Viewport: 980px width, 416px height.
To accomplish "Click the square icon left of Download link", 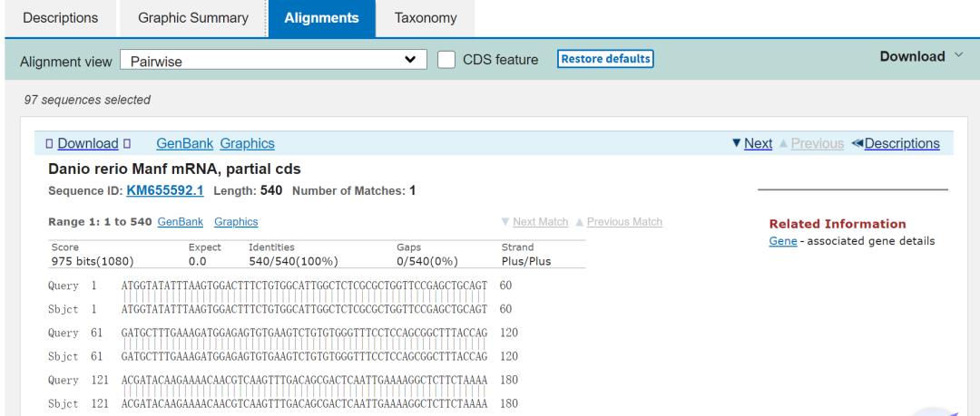I will coord(38,143).
